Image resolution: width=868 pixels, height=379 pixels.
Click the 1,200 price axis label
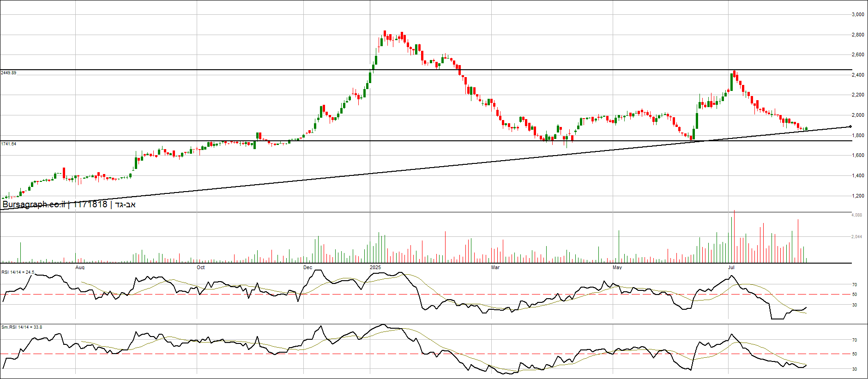(858, 196)
